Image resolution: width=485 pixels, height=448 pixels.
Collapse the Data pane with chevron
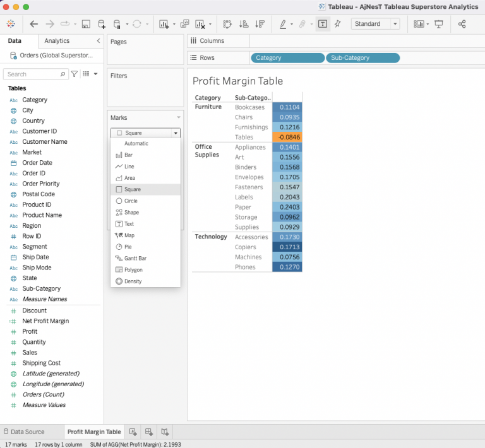point(98,40)
